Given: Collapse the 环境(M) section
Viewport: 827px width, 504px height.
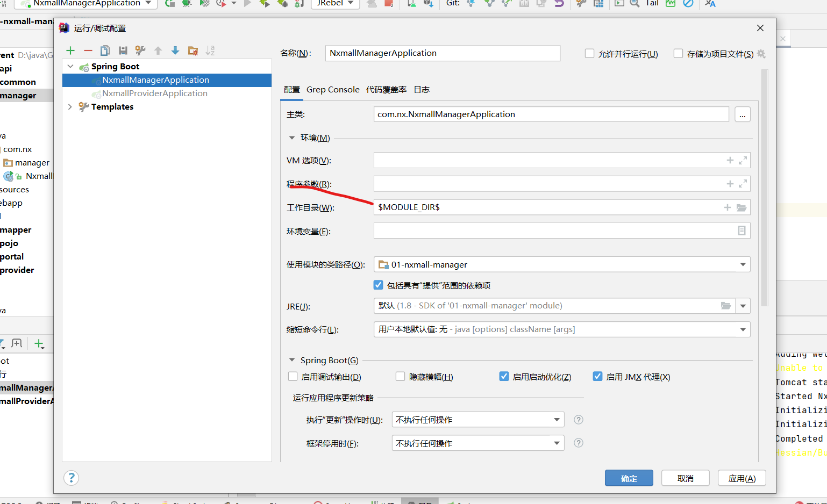Looking at the screenshot, I should (x=292, y=138).
